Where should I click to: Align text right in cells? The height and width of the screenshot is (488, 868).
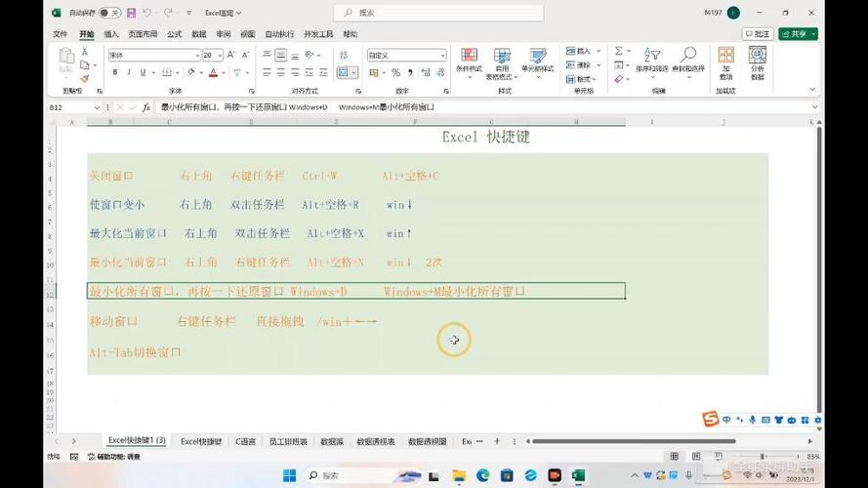click(x=295, y=72)
